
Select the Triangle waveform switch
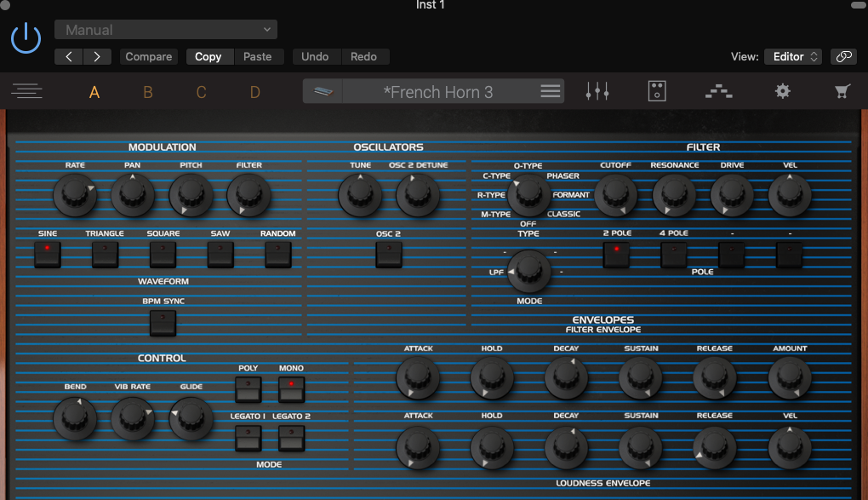tap(105, 254)
